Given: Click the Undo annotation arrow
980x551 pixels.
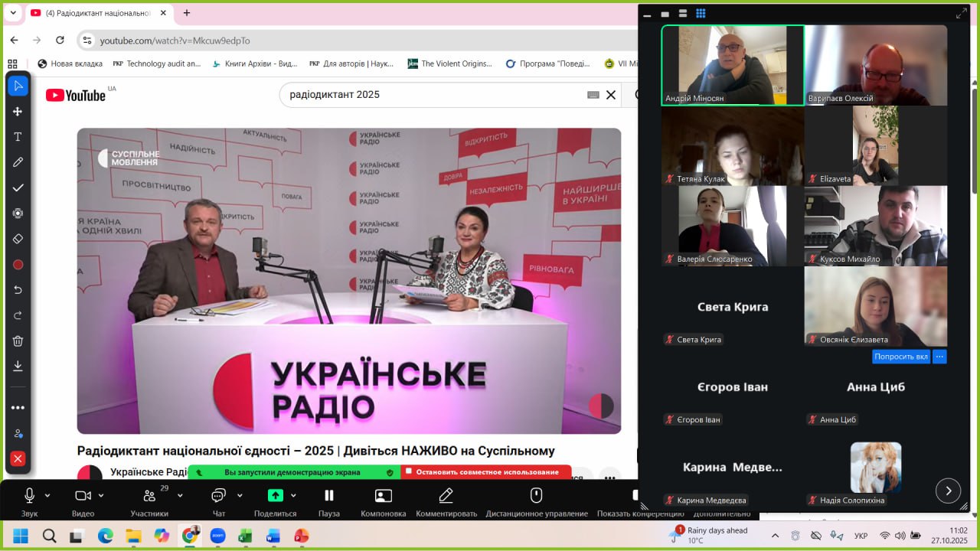Looking at the screenshot, I should pos(18,290).
